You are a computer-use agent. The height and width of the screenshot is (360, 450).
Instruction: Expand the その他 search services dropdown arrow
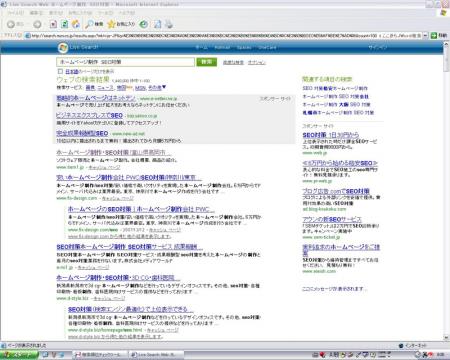pos(164,87)
